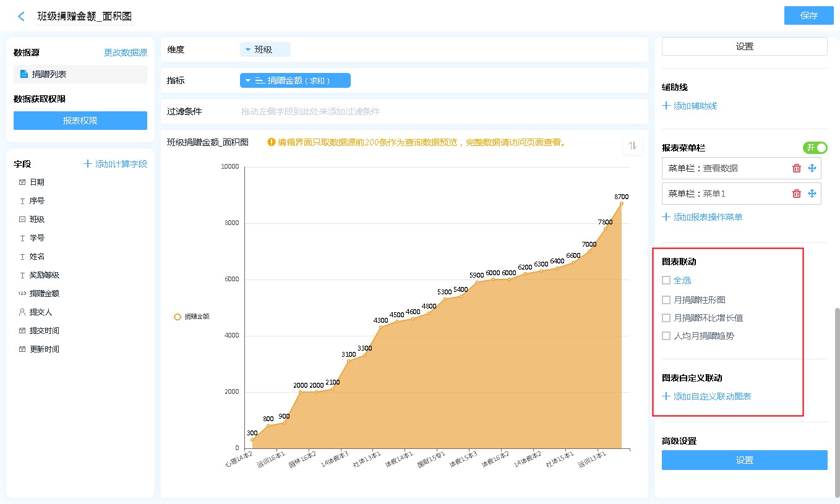Expand the 捐赠金额(求和) indicator dropdown

[x=295, y=80]
